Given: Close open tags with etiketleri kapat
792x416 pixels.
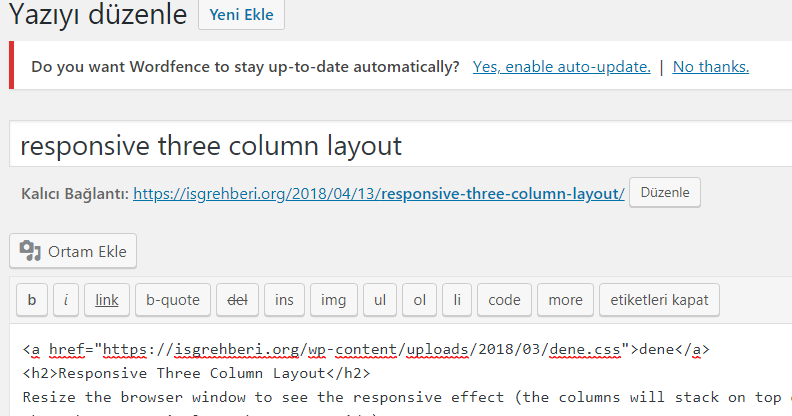Looking at the screenshot, I should 659,300.
